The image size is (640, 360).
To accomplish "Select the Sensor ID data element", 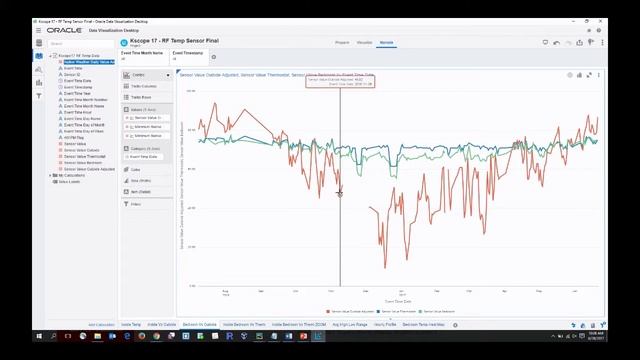I will point(72,75).
